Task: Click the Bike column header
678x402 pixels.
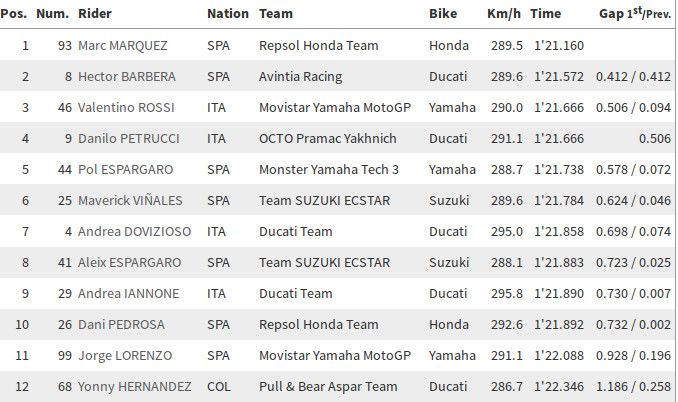Action: coord(443,14)
